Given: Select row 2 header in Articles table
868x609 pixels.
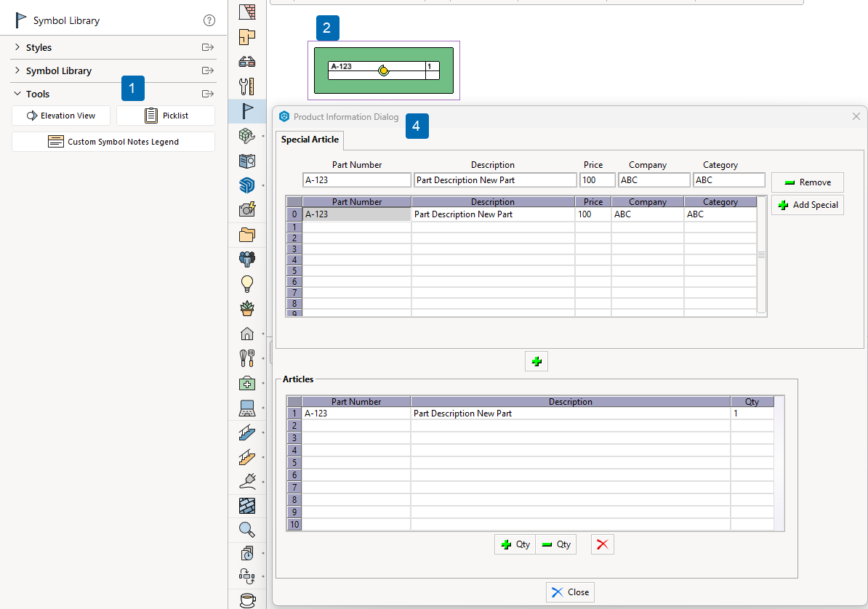Looking at the screenshot, I should pyautogui.click(x=294, y=426).
